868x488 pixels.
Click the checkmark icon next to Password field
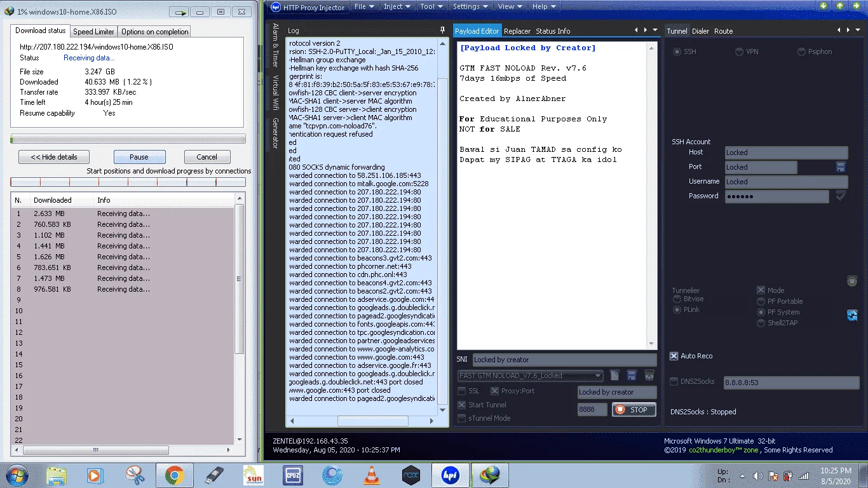tap(841, 196)
